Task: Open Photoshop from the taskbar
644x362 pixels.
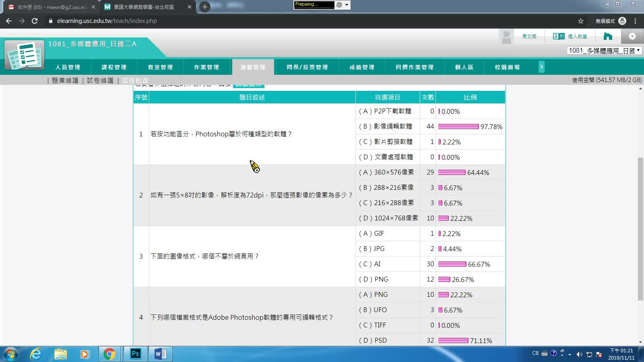Action: [135, 354]
